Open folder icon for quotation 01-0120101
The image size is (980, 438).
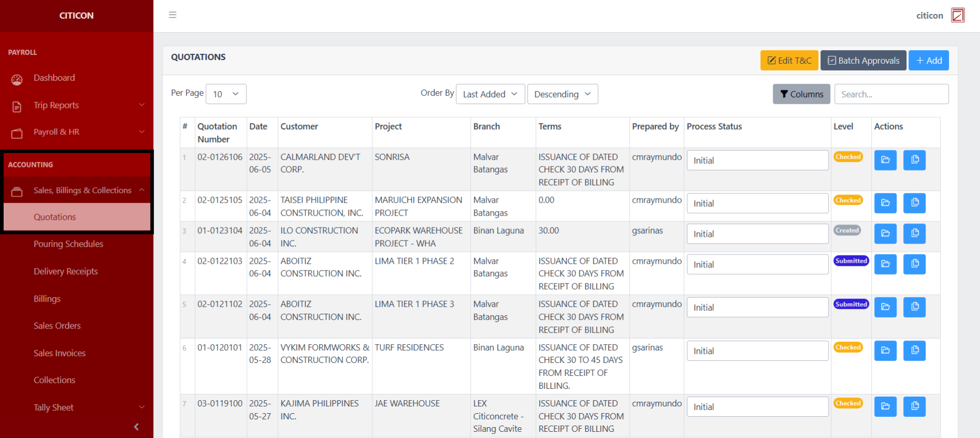pos(885,351)
